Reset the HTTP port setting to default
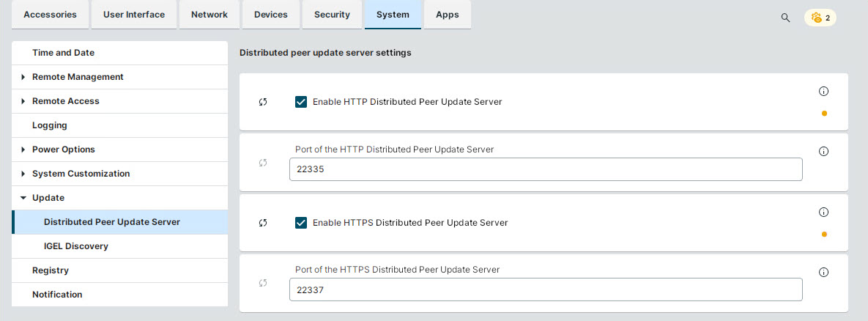This screenshot has width=868, height=321. (263, 162)
